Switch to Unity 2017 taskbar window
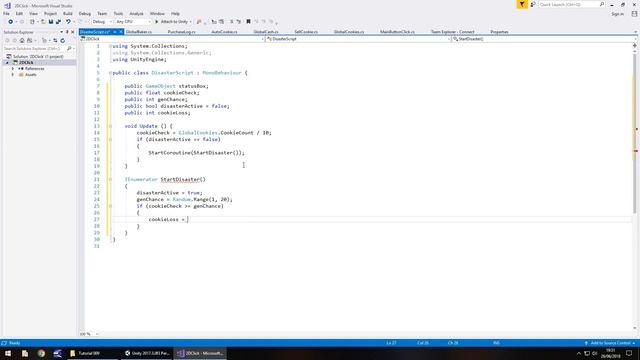640x360 pixels. (147, 353)
